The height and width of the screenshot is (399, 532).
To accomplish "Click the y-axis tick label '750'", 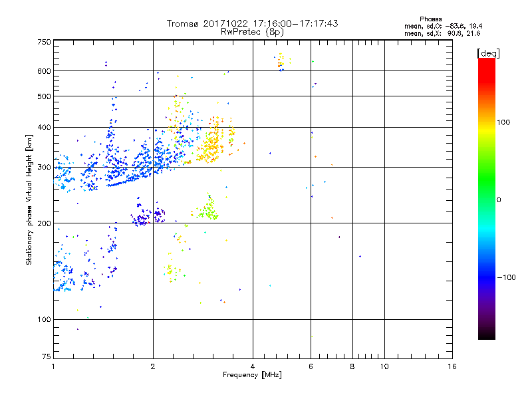I will [x=45, y=42].
